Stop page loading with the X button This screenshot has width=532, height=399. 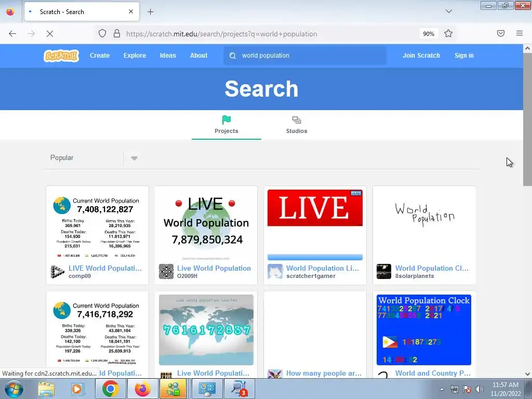(49, 34)
